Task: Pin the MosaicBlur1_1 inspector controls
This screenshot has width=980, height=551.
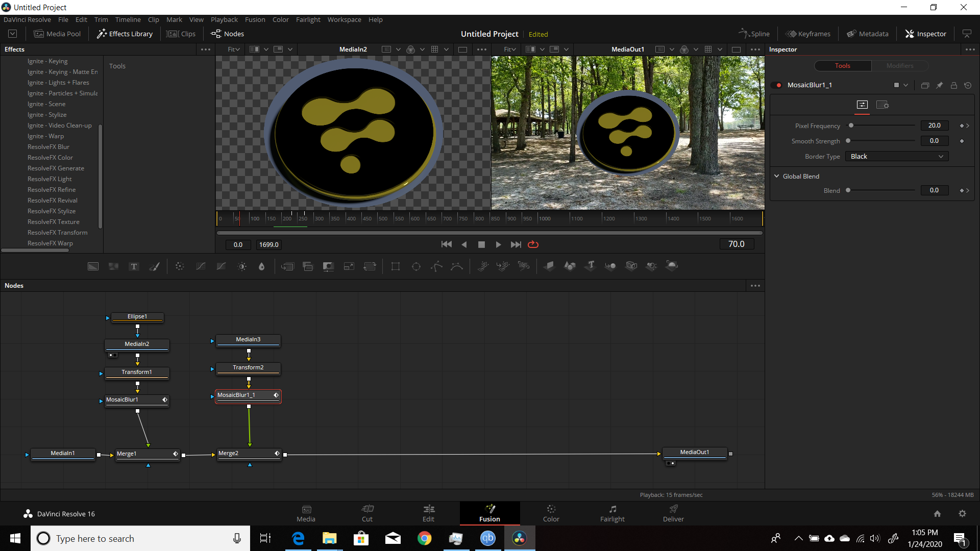Action: click(x=939, y=85)
